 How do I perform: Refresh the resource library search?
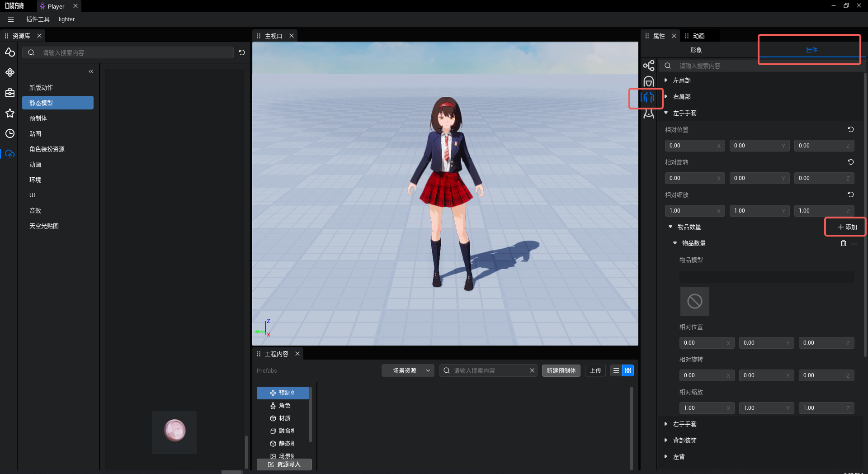pyautogui.click(x=242, y=52)
